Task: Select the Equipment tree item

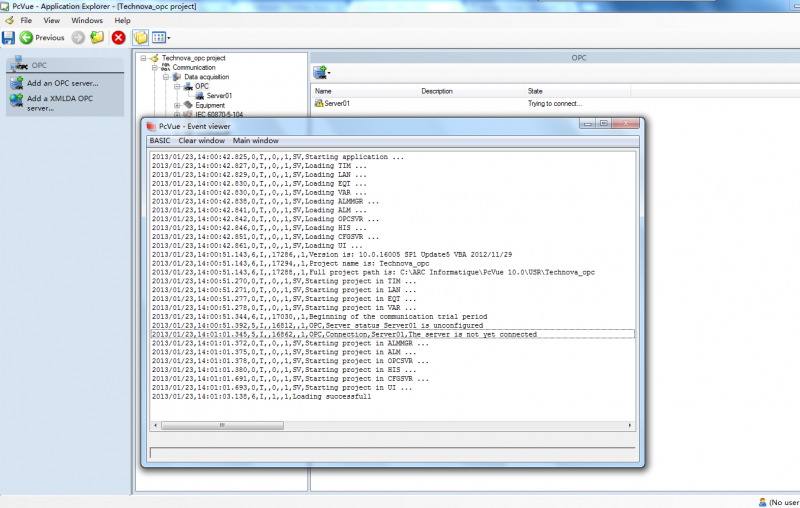Action: [x=210, y=105]
